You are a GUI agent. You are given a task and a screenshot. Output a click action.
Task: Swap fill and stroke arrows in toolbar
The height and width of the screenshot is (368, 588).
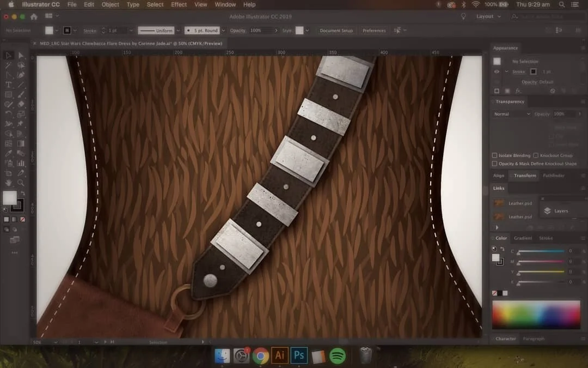tap(22, 193)
